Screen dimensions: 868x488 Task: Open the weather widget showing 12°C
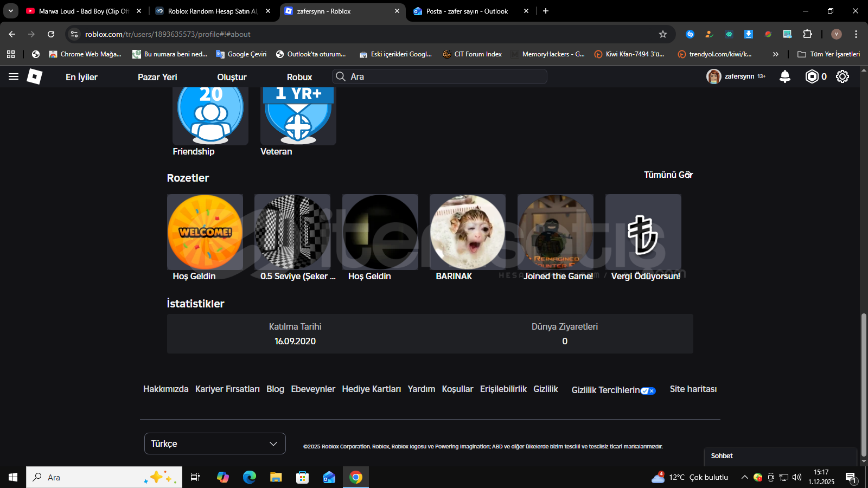[x=690, y=477]
